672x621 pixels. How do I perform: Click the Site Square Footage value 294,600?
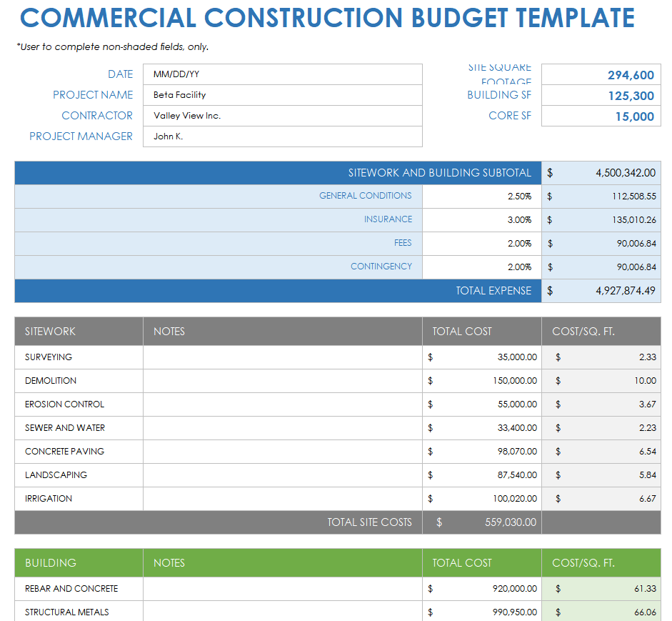601,75
